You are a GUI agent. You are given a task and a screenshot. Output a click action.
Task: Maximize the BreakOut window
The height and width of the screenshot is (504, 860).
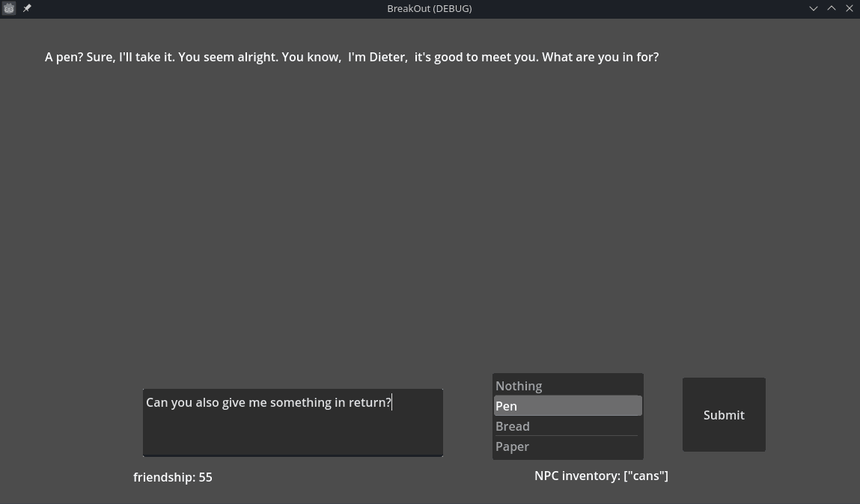[832, 8]
